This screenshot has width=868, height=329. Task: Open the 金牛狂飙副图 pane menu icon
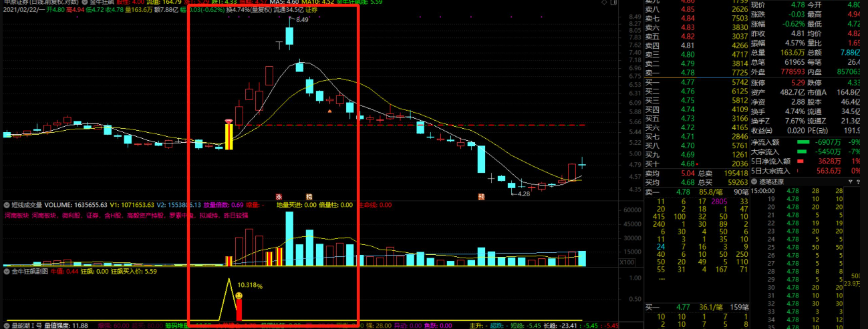(x=6, y=272)
